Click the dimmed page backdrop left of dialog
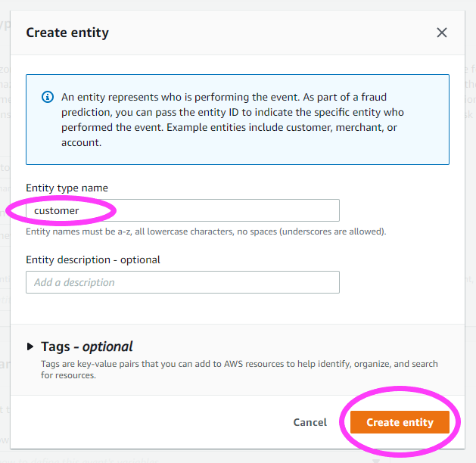 click(5, 273)
